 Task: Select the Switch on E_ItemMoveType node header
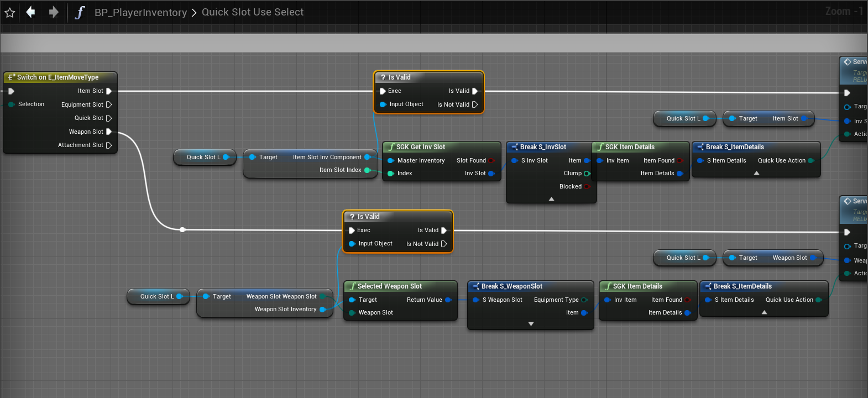pos(57,77)
